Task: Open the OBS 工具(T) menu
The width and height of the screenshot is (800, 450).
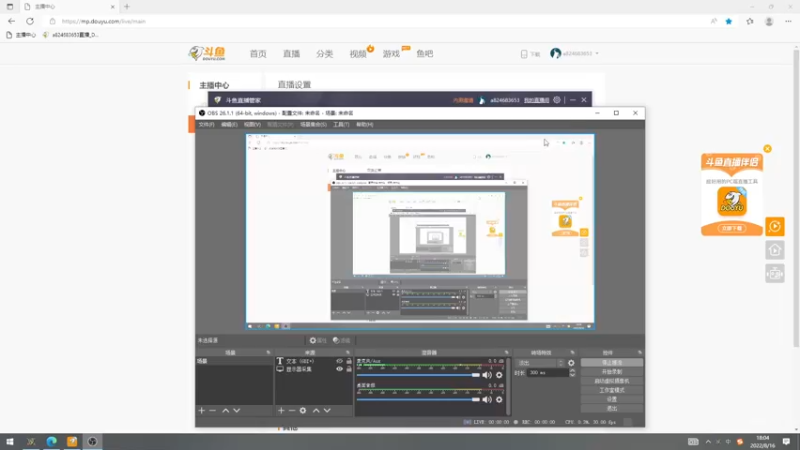Action: point(341,124)
